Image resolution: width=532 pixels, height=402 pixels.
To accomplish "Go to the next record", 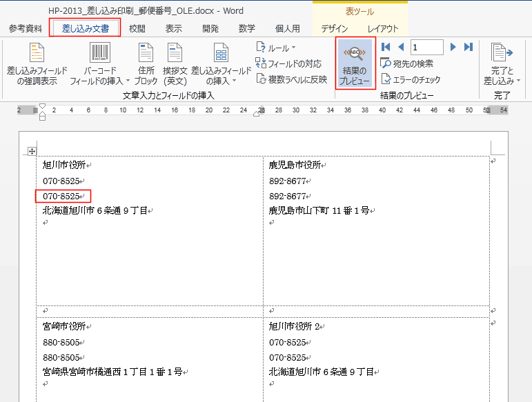I will [x=453, y=47].
